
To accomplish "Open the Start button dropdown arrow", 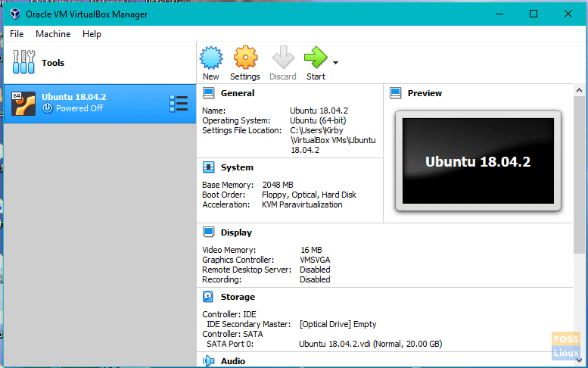I will click(x=336, y=63).
